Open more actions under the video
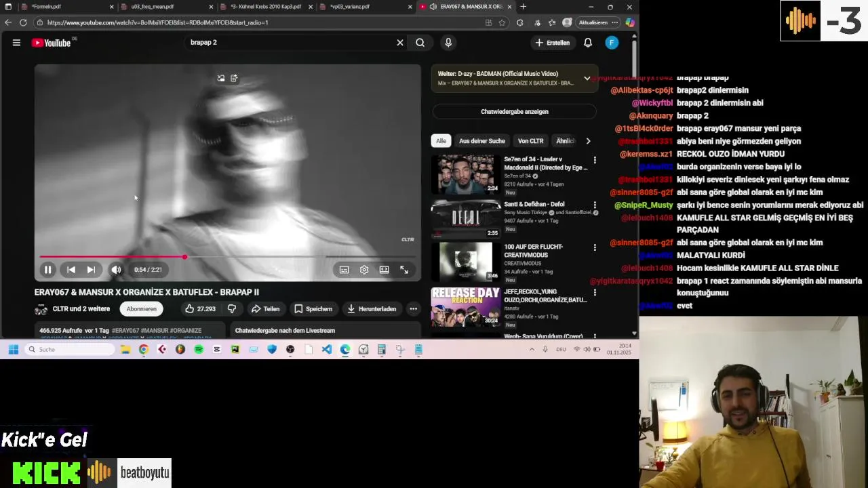Image resolution: width=868 pixels, height=488 pixels. (x=413, y=309)
